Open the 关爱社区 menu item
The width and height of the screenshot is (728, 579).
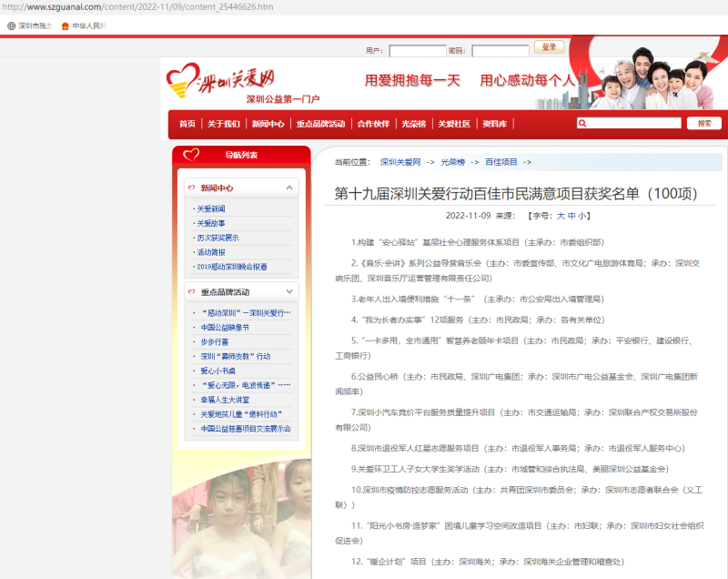(x=454, y=124)
